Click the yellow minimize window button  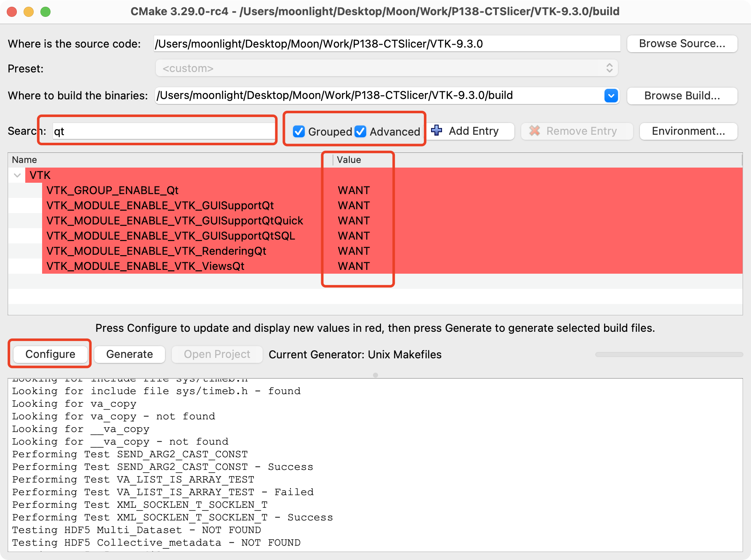29,11
